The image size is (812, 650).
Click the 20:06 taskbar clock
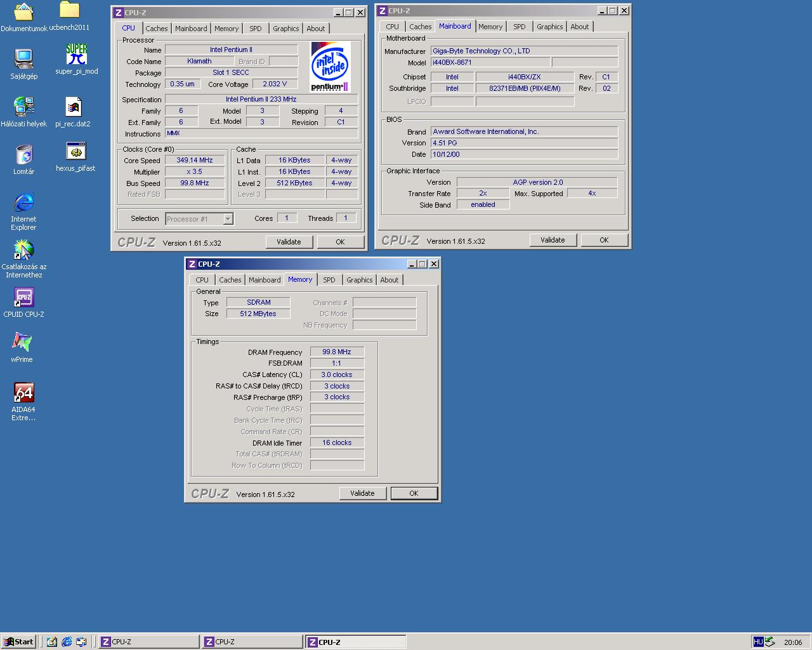pos(793,642)
